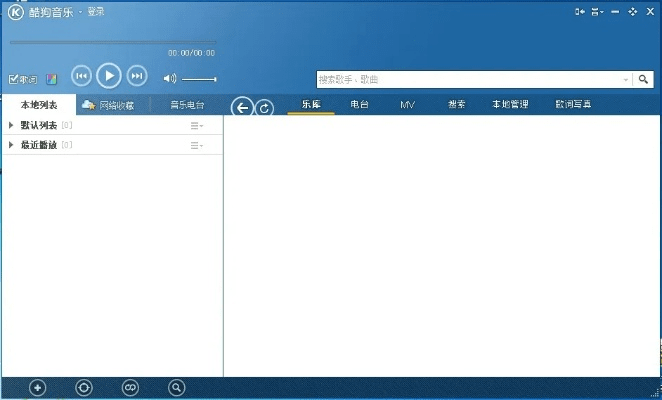The image size is (662, 400).
Task: Open the MV tab
Action: (x=407, y=104)
